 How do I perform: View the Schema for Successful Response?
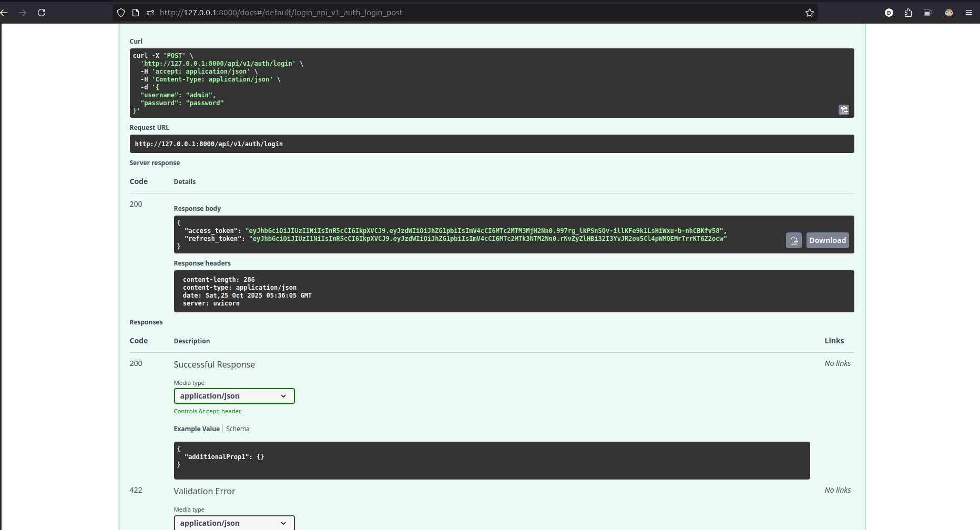(x=238, y=429)
